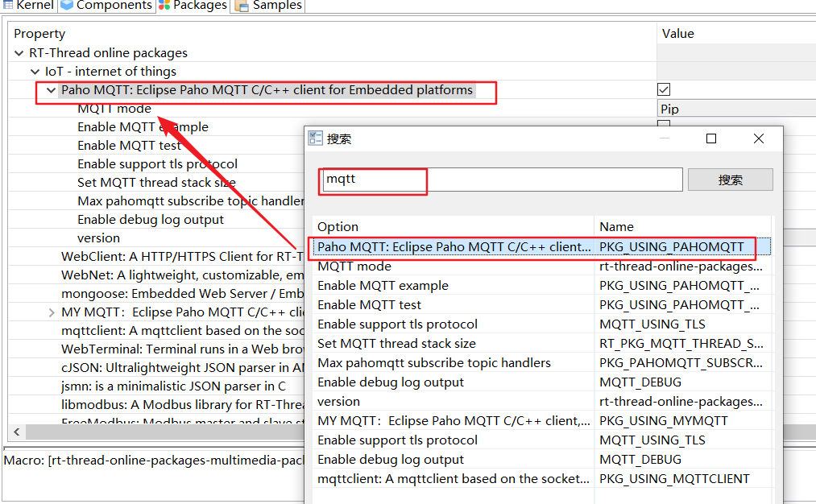Click the horizontal scrollbar left arrow
The height and width of the screenshot is (504, 816).
17,432
